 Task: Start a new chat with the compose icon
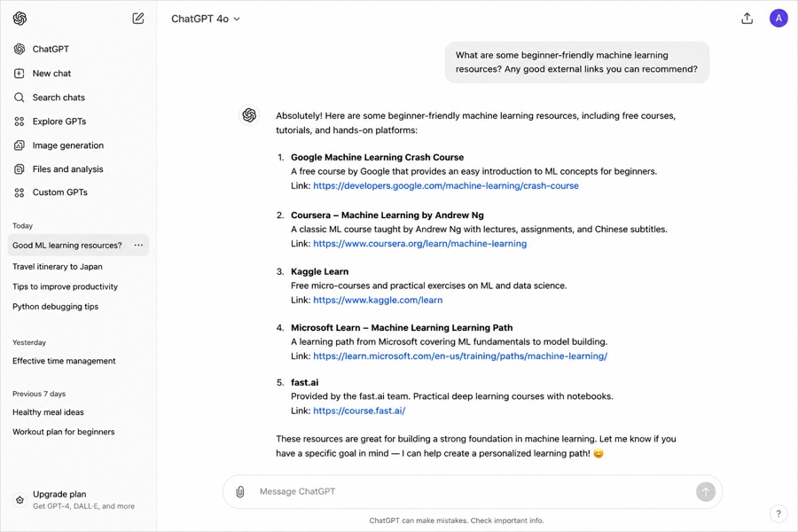click(x=138, y=19)
